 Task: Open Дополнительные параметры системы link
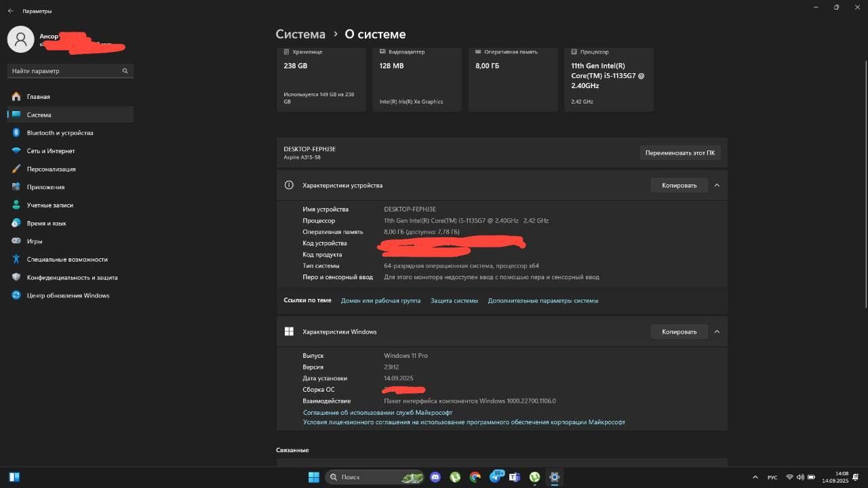(x=543, y=300)
